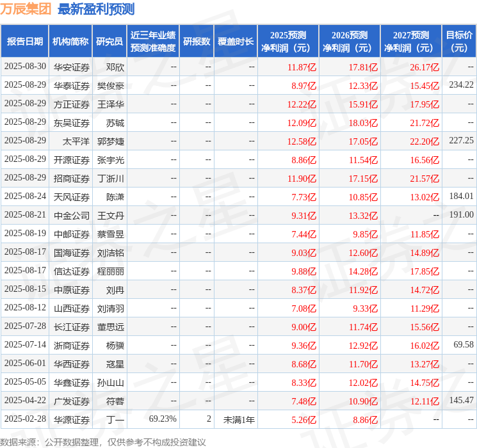477x448 pixels.
Task: Click the 长江证券 institution cell
Action: point(72,327)
